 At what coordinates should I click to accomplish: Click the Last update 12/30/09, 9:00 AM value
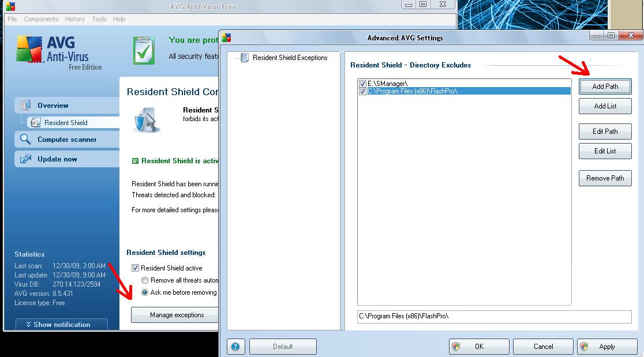79,275
